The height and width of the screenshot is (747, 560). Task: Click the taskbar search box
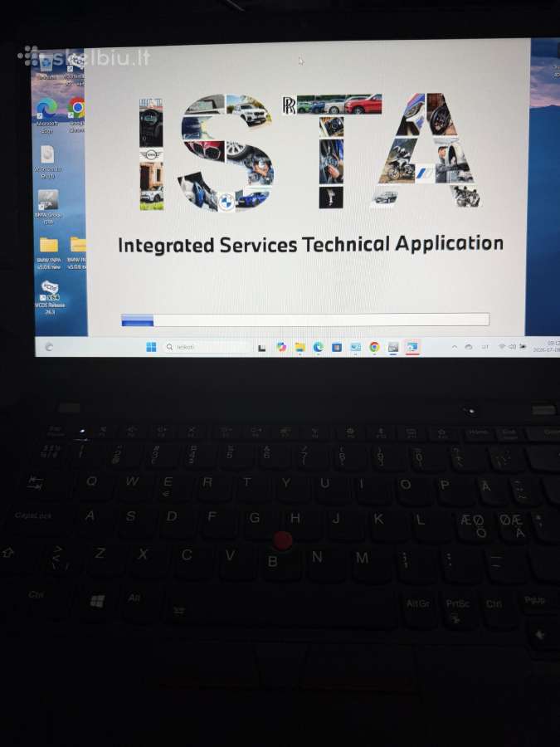207,347
